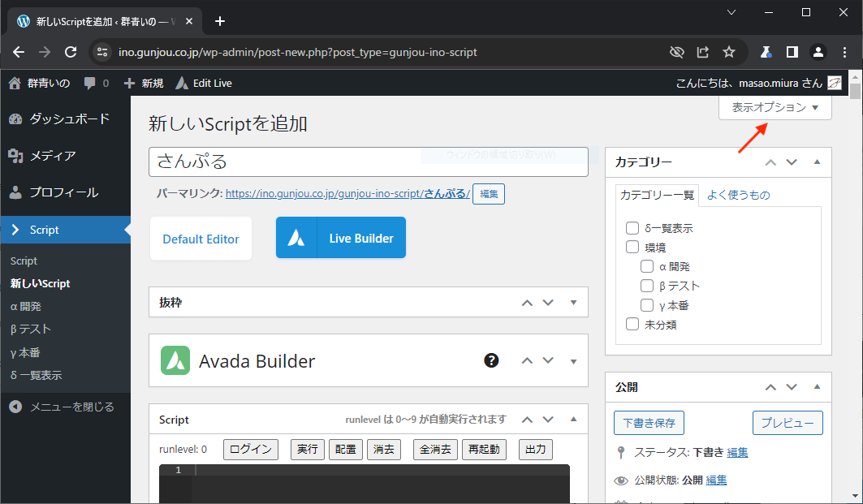This screenshot has height=504, width=863.
Task: Toggle the 抜粋 panel open
Action: (573, 303)
